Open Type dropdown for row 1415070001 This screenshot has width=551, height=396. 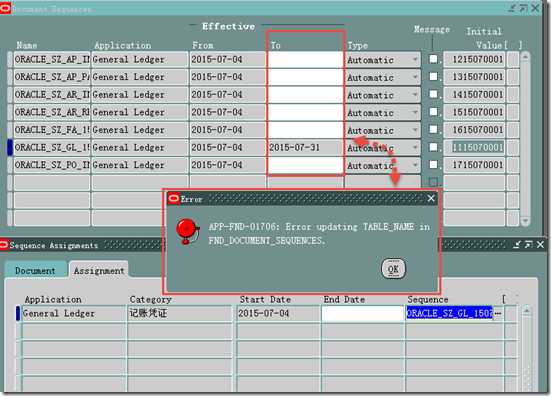tap(415, 95)
